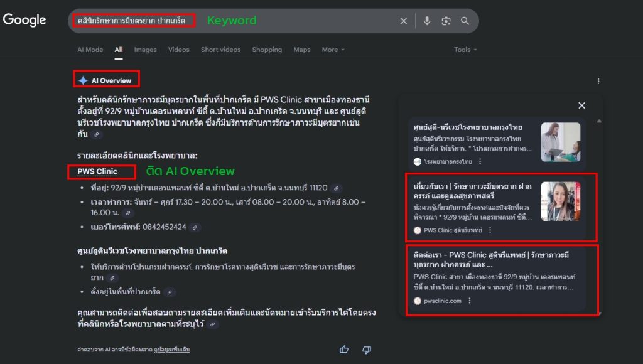
Task: Give the AI Overview a thumbs down
Action: pos(367,350)
